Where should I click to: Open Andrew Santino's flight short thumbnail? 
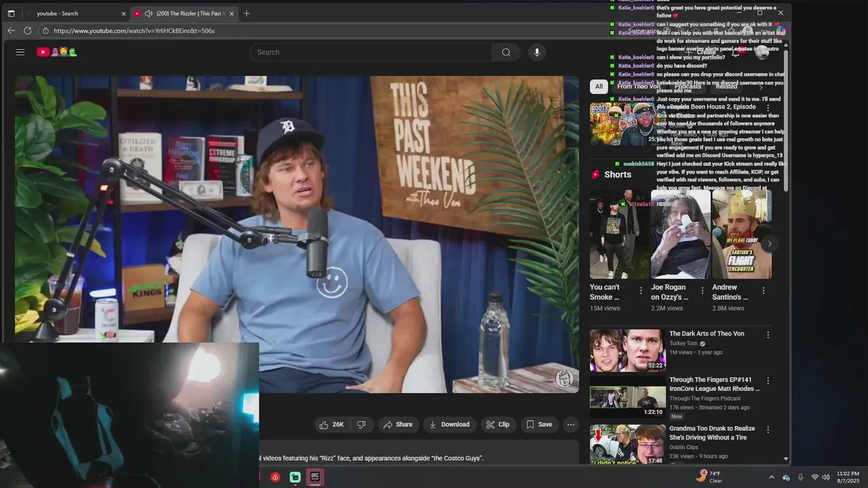[741, 235]
